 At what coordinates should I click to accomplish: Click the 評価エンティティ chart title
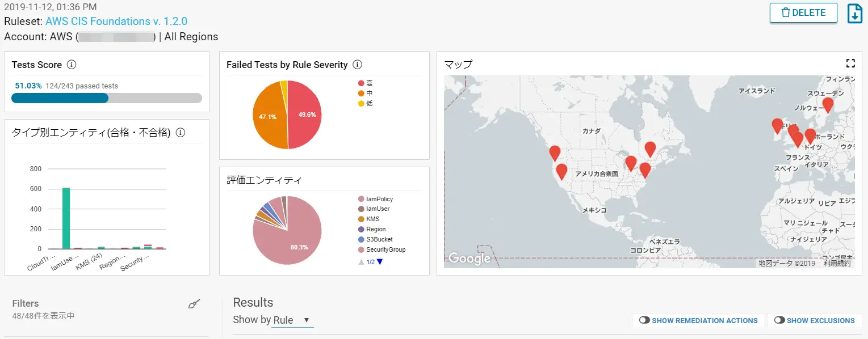click(x=264, y=180)
